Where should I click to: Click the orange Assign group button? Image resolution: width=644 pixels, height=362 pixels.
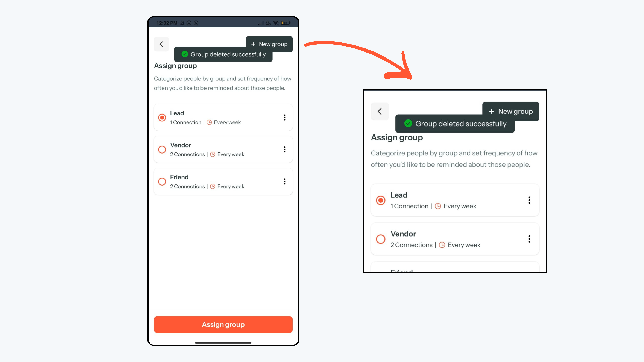[223, 324]
